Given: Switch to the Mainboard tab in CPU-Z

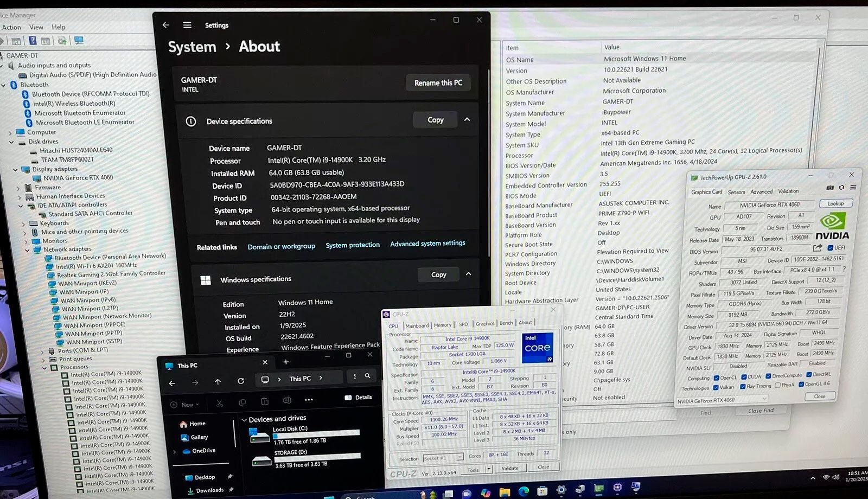Looking at the screenshot, I should click(417, 325).
